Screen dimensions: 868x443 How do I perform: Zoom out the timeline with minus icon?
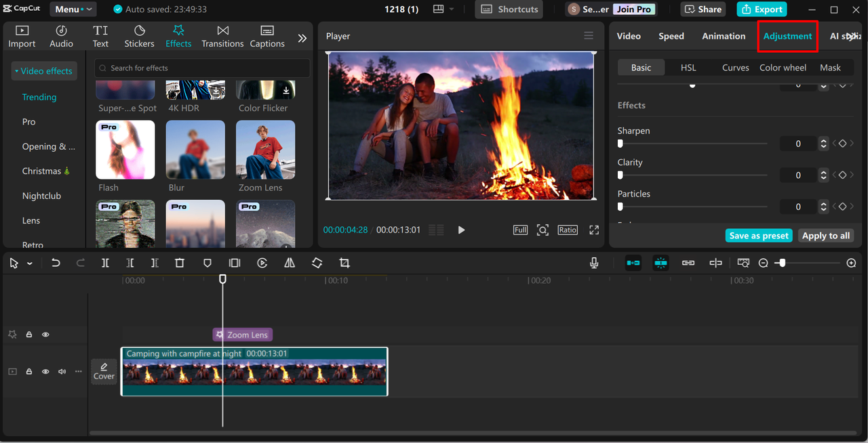[x=763, y=263]
